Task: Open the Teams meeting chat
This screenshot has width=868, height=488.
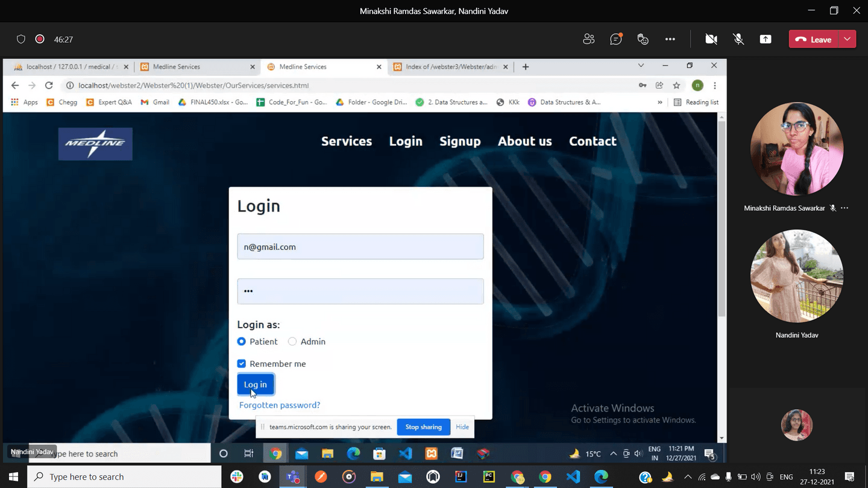Action: click(615, 39)
